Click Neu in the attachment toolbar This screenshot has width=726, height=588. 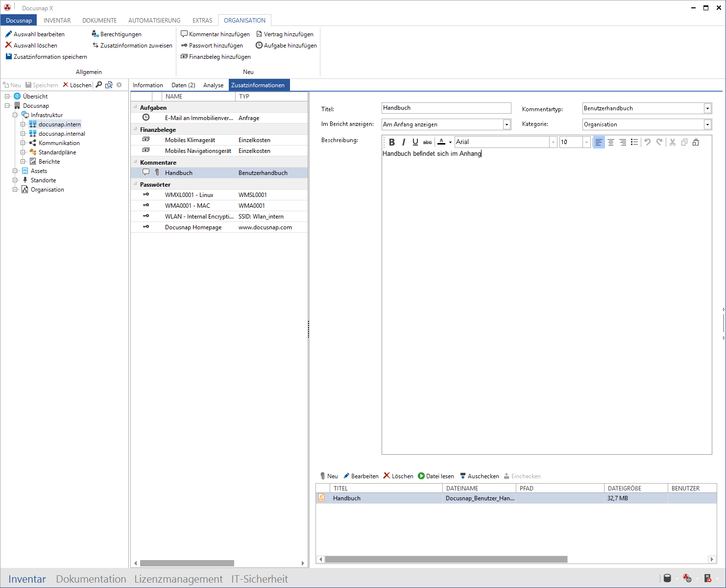(x=329, y=476)
